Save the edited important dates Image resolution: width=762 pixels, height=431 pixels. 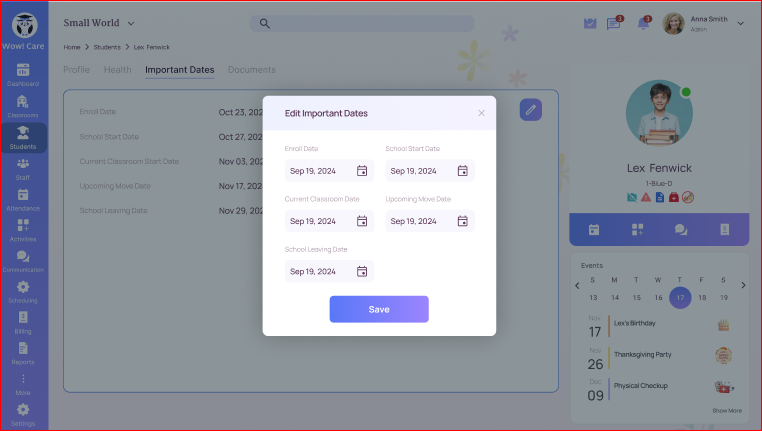click(379, 309)
